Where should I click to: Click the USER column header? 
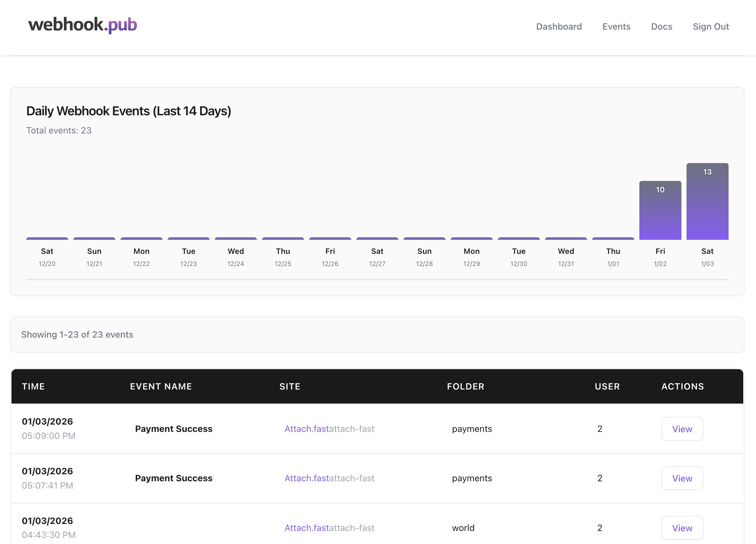(x=607, y=386)
